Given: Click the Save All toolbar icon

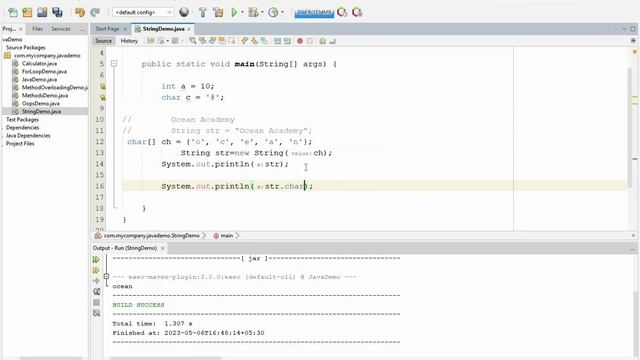Looking at the screenshot, I should pyautogui.click(x=57, y=12).
